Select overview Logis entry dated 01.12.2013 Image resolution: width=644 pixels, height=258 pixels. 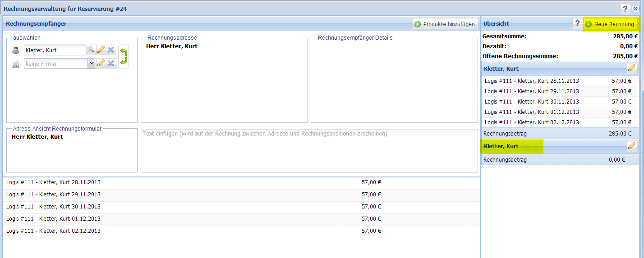[532, 112]
